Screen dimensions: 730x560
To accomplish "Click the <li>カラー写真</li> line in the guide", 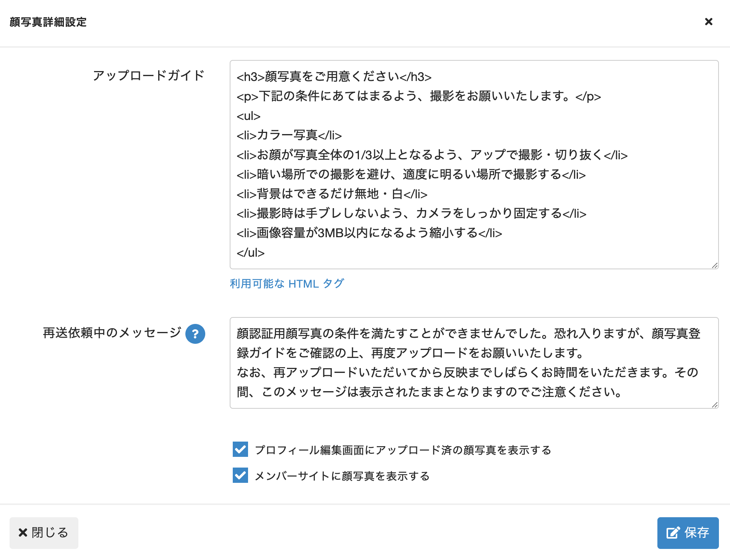I will [289, 135].
